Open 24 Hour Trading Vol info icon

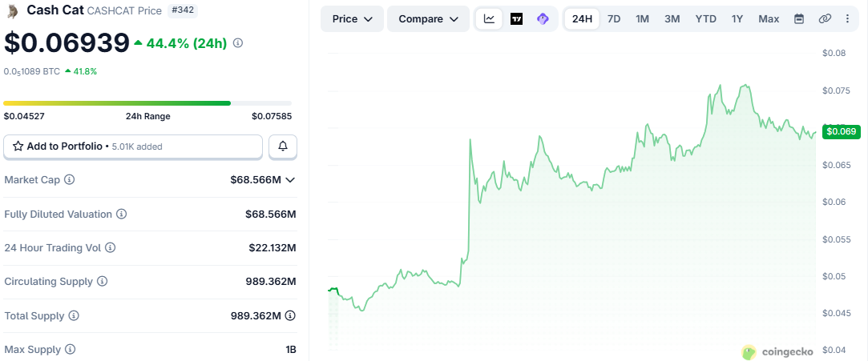click(110, 247)
